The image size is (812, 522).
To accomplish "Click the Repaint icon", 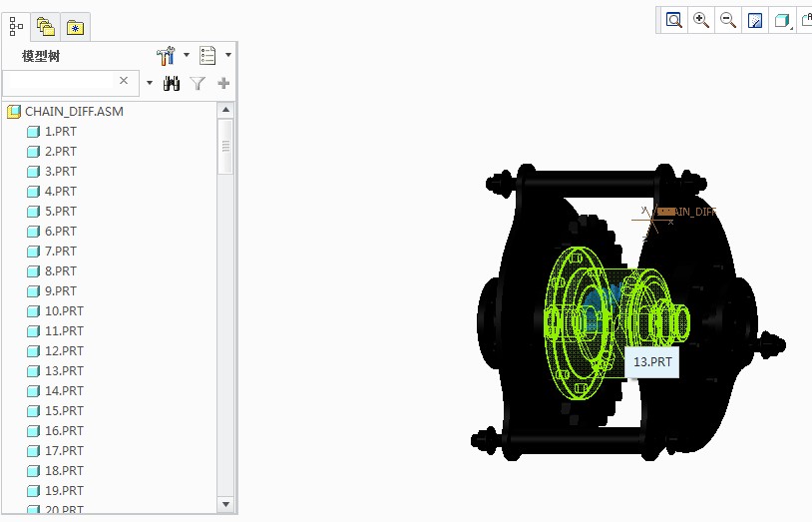I will (x=755, y=20).
